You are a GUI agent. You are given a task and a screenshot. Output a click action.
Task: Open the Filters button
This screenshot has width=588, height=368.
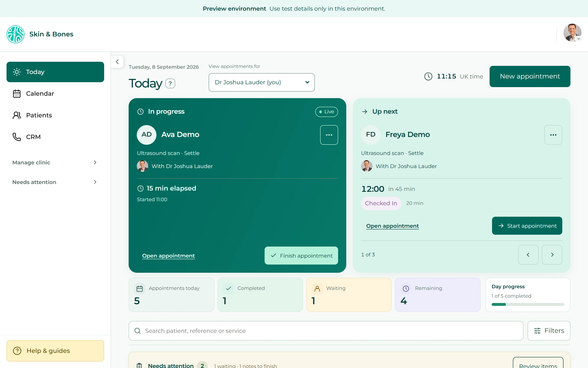point(549,331)
